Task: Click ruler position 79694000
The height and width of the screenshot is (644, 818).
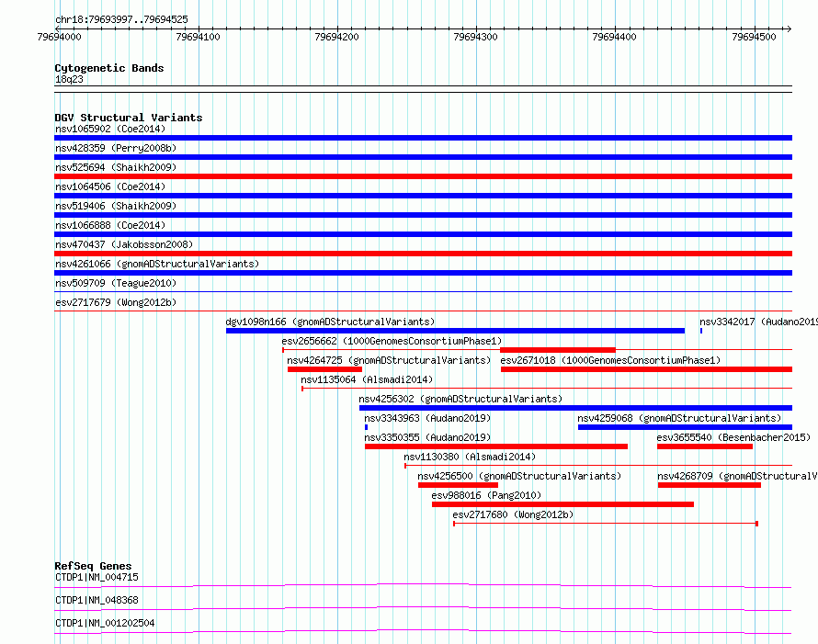Action: pos(59,37)
